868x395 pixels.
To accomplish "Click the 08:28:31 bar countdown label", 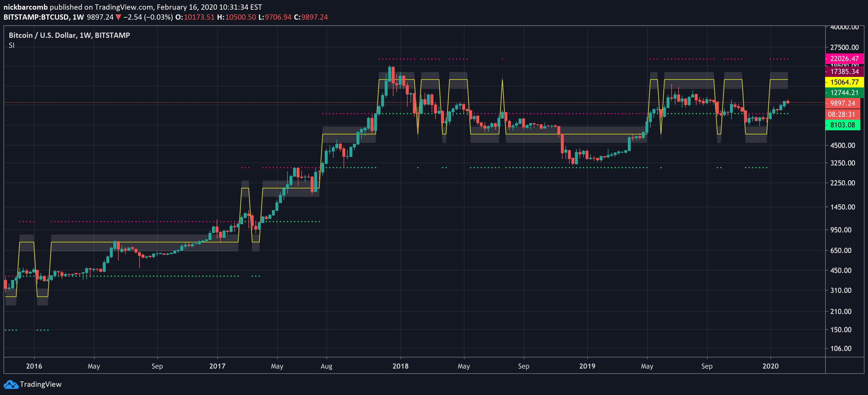I will (841, 114).
